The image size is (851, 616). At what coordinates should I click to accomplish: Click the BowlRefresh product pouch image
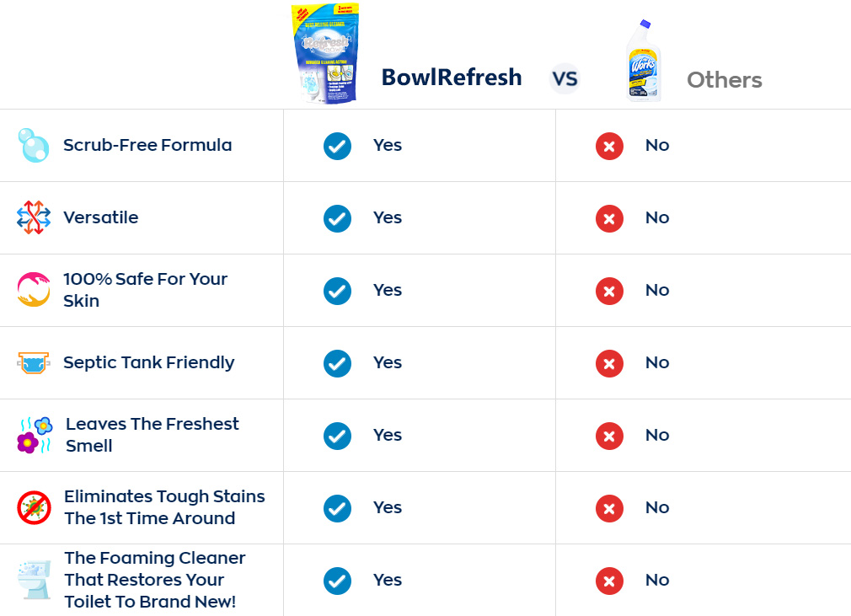325,53
